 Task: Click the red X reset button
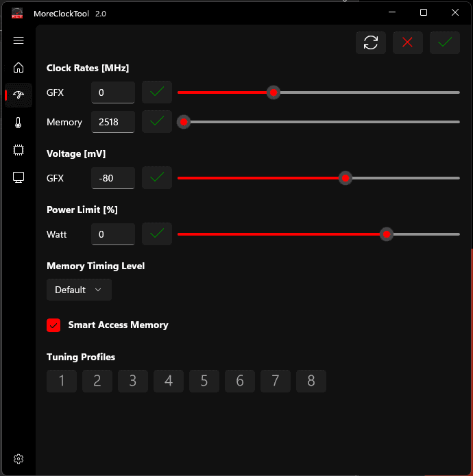coord(408,42)
